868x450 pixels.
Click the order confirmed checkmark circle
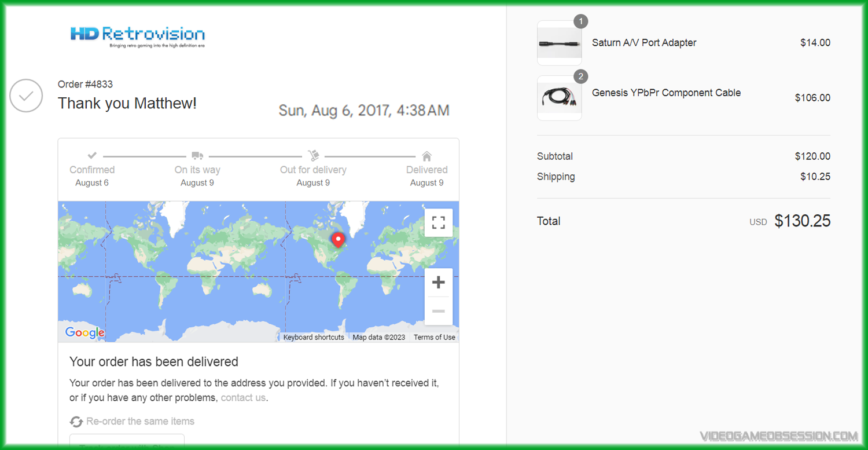pyautogui.click(x=26, y=96)
